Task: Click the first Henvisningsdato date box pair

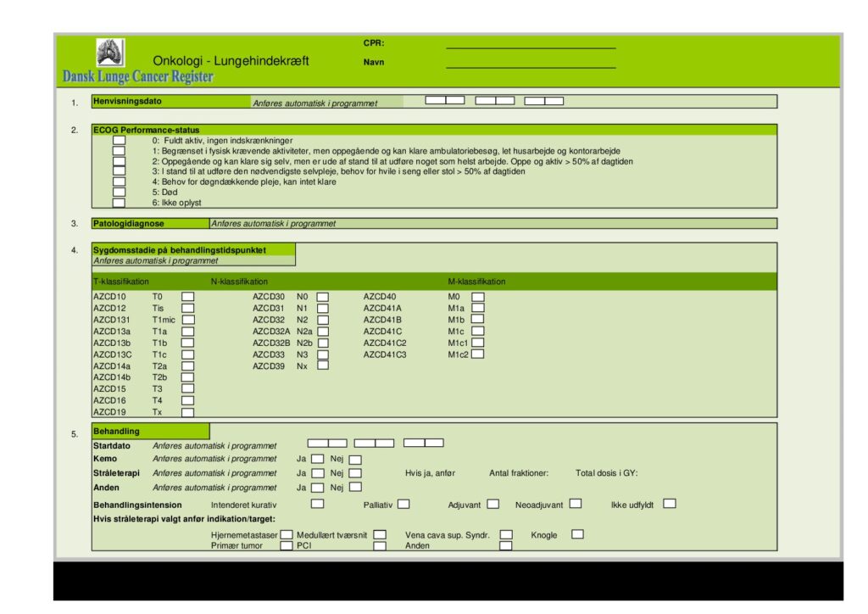Action: [445, 100]
